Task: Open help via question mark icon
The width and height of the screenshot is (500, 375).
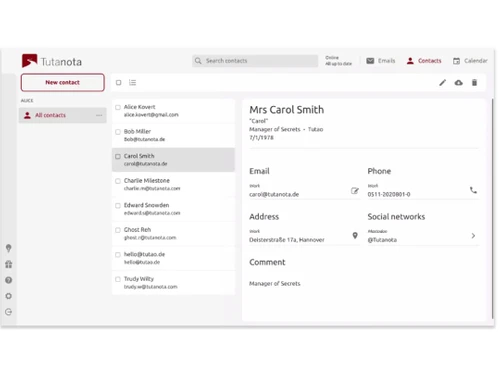Action: 9,280
